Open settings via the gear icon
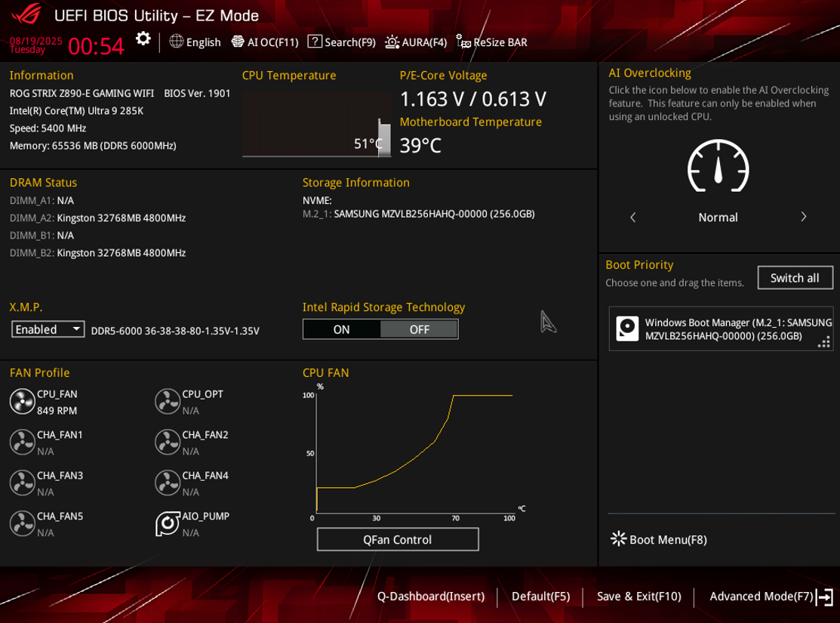 (x=143, y=39)
